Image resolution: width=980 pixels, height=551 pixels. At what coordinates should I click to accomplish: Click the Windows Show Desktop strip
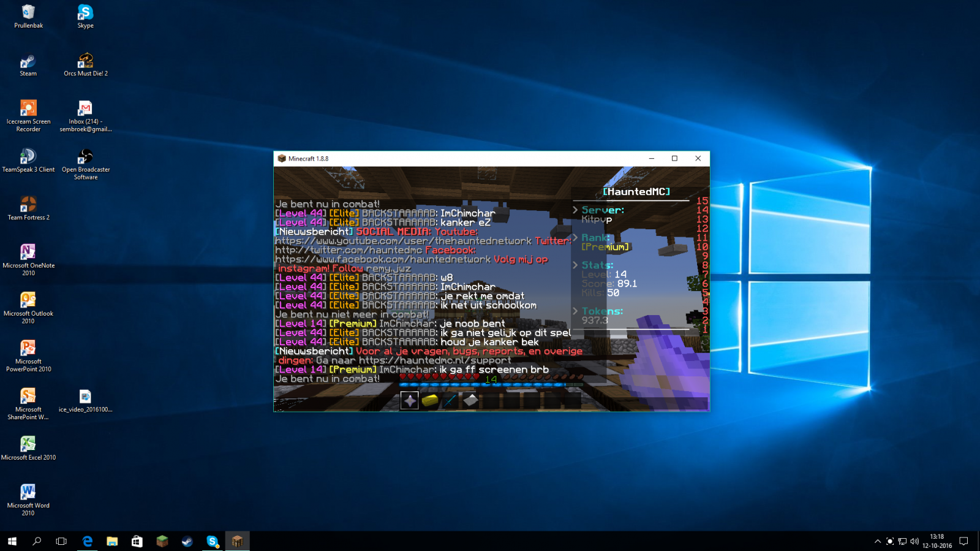point(978,541)
